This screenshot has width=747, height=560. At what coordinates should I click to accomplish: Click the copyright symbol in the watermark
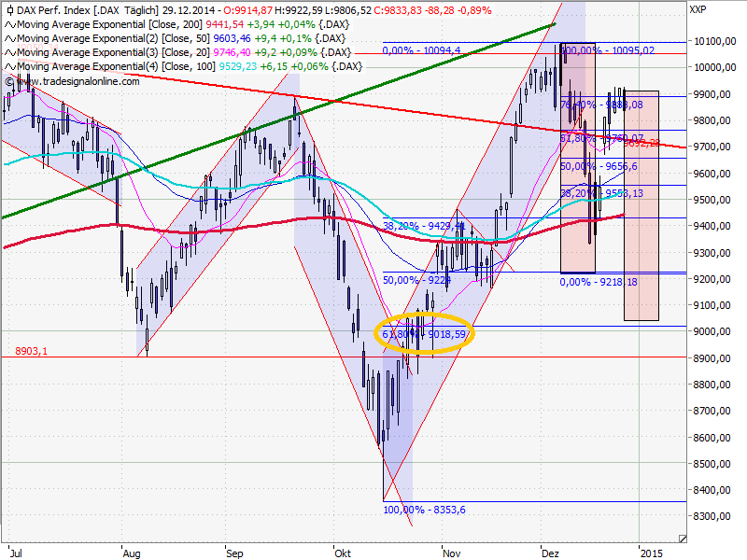pyautogui.click(x=9, y=81)
